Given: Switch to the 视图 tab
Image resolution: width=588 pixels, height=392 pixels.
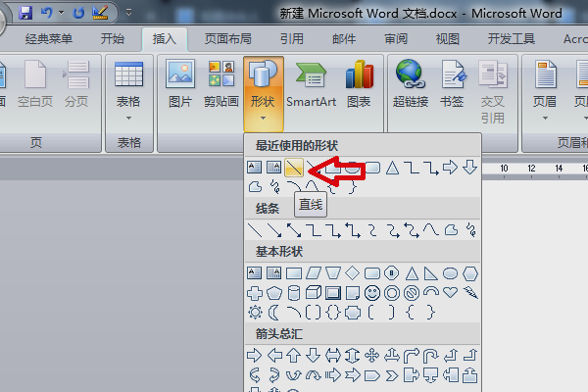Looking at the screenshot, I should tap(448, 39).
